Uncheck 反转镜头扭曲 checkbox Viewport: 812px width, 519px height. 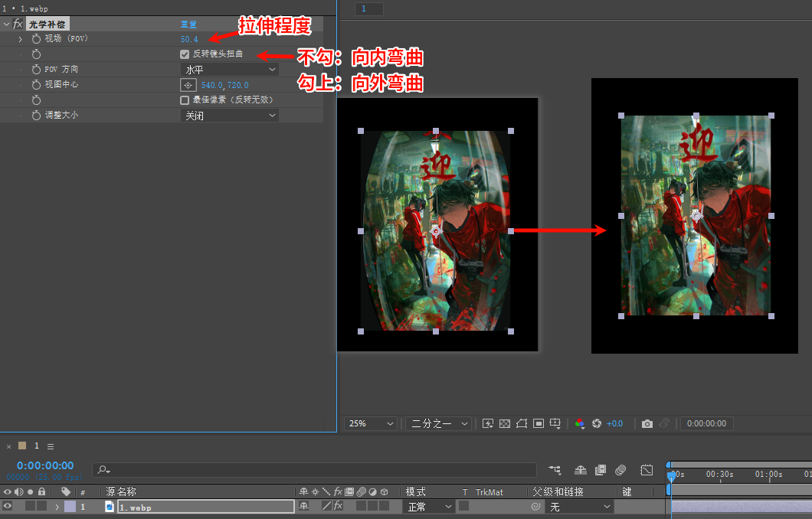click(x=185, y=54)
